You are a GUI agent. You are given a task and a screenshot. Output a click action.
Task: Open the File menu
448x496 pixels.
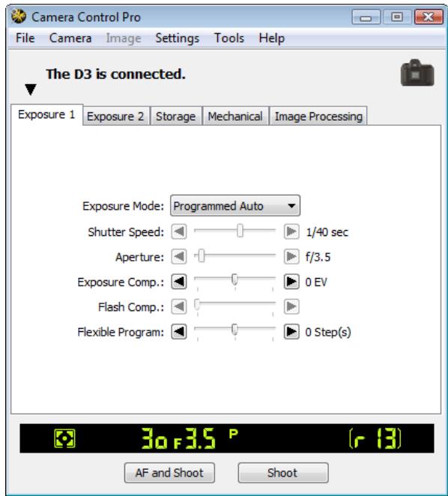tap(25, 38)
